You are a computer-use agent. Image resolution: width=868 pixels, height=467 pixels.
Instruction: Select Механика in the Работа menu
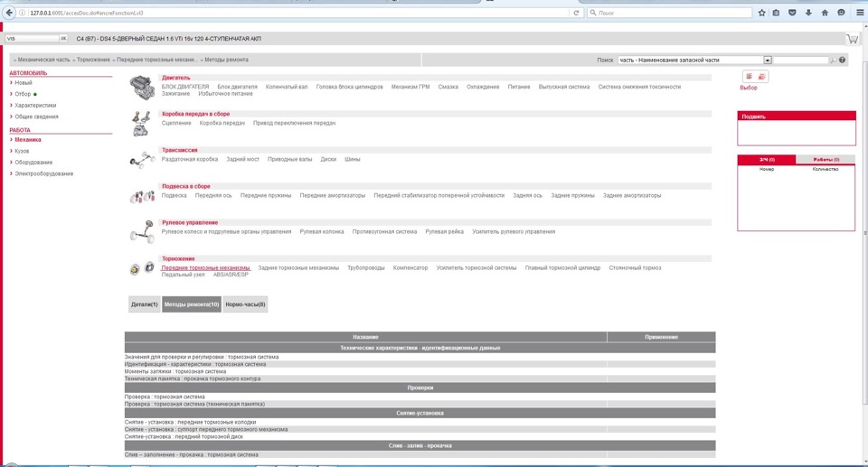(x=28, y=139)
